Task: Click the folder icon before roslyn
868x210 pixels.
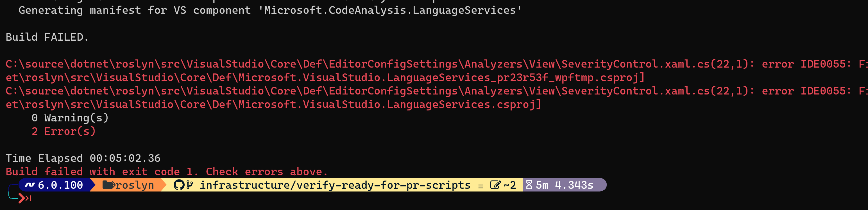Action: pos(108,184)
